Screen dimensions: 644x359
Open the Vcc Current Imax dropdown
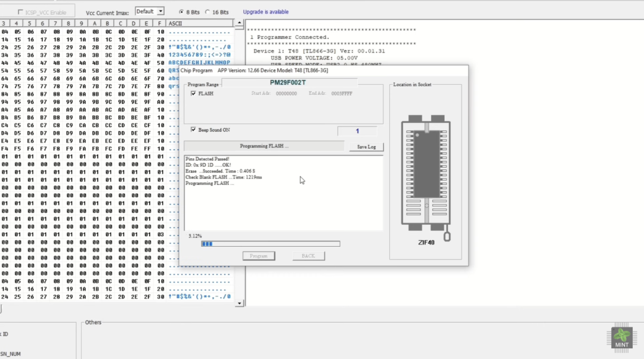coord(160,11)
